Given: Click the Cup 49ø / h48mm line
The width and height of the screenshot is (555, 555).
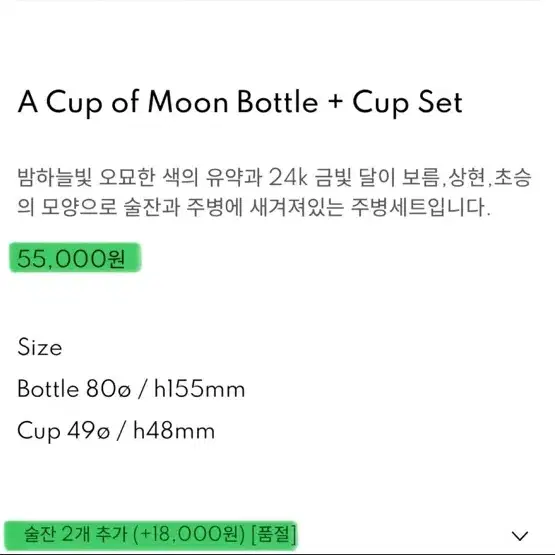Looking at the screenshot, I should pyautogui.click(x=116, y=431).
